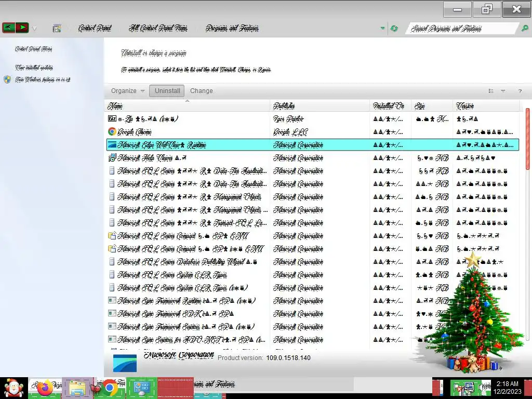Click the Control Panel icon in address bar

(x=57, y=28)
